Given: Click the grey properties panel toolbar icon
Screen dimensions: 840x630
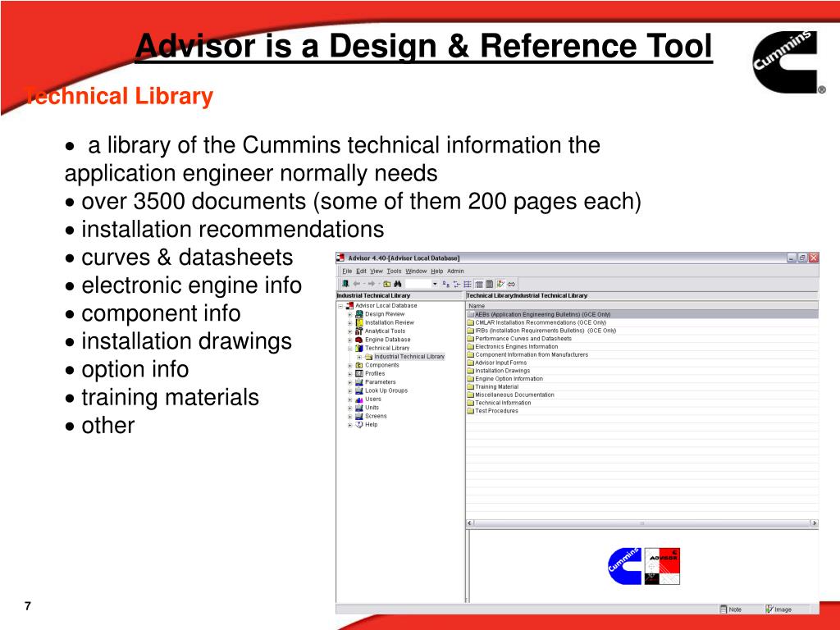Looking at the screenshot, I should [x=489, y=284].
